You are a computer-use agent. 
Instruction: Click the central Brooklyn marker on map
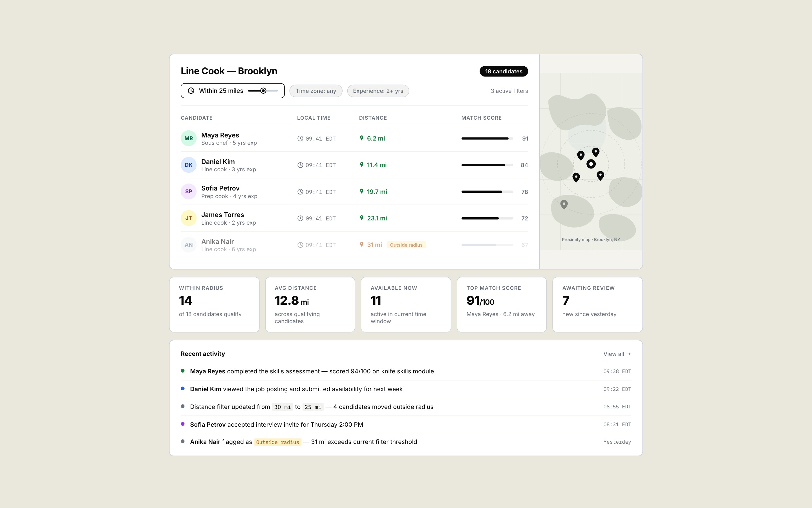[591, 164]
